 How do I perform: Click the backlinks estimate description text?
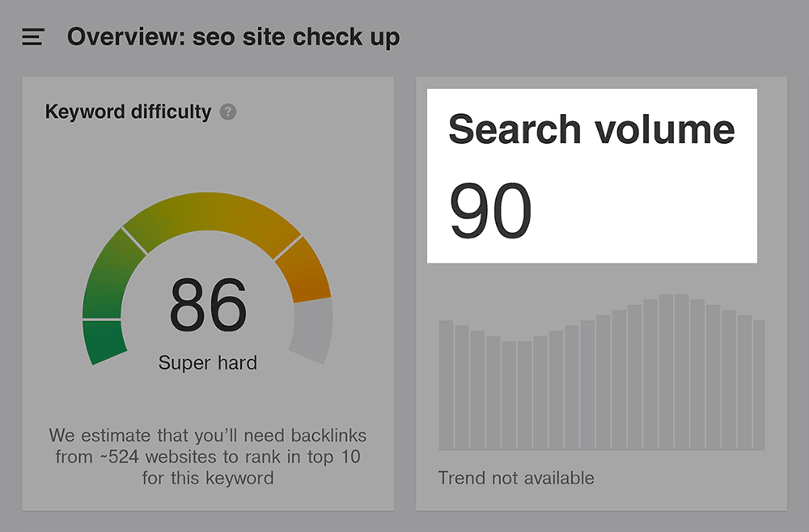208,456
